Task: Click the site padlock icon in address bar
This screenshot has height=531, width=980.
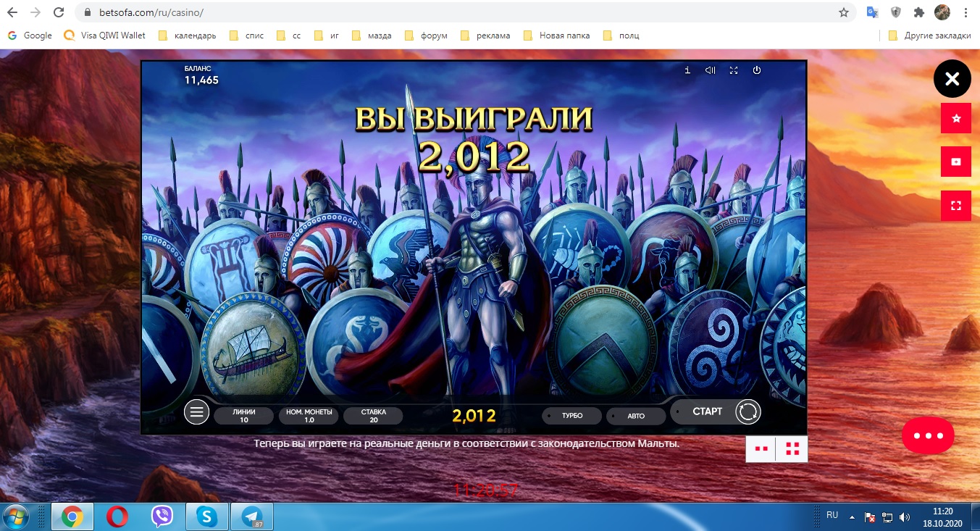Action: pos(88,13)
